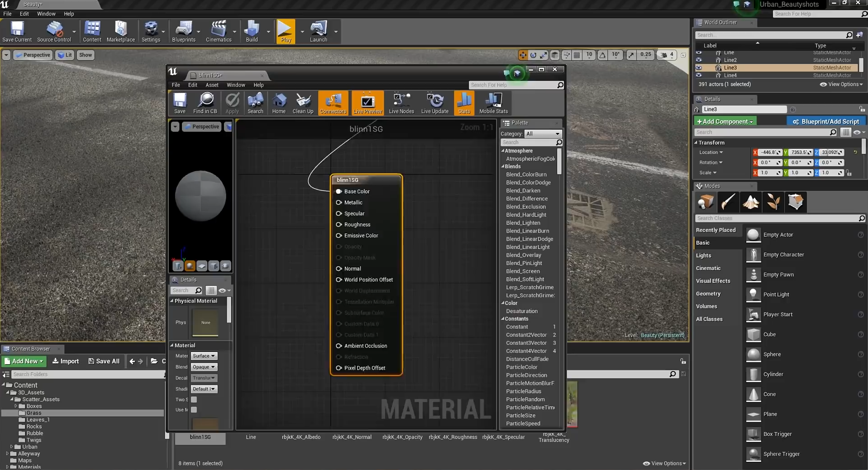Open palette Category All dropdown
This screenshot has height=470, width=868.
click(543, 134)
